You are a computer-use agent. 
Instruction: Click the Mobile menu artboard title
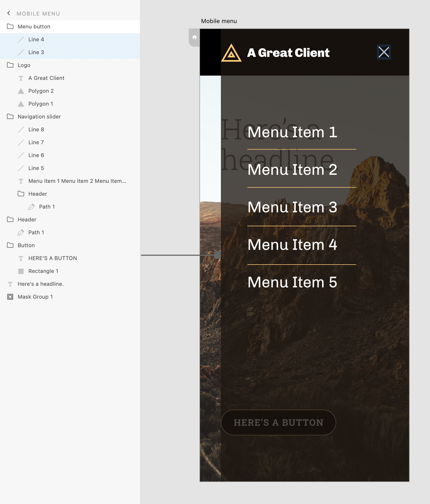[x=219, y=21]
